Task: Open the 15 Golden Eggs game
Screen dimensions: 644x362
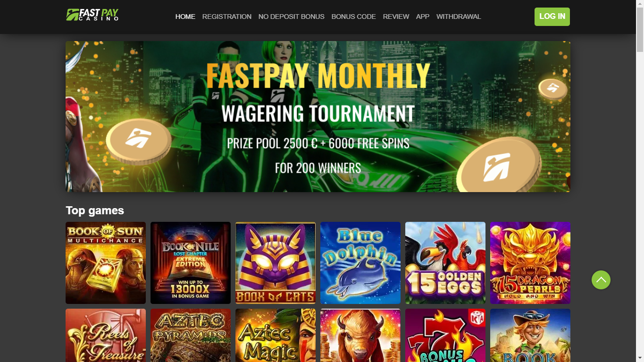Action: coord(445,263)
